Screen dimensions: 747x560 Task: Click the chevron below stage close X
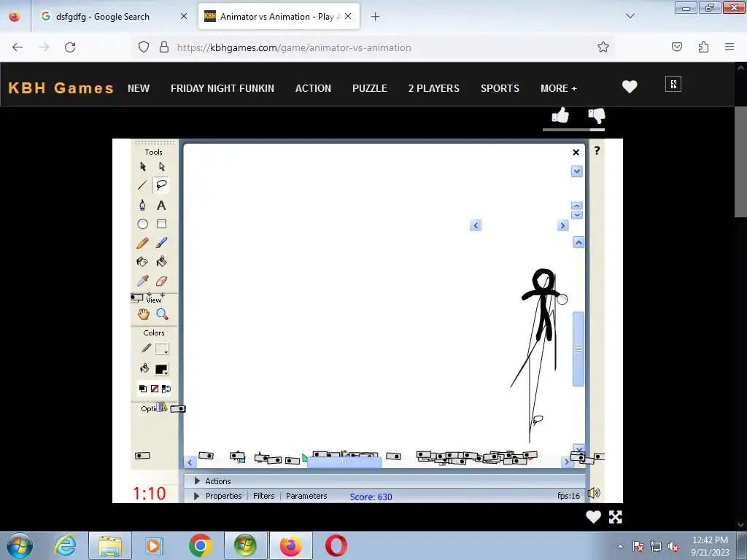(576, 171)
